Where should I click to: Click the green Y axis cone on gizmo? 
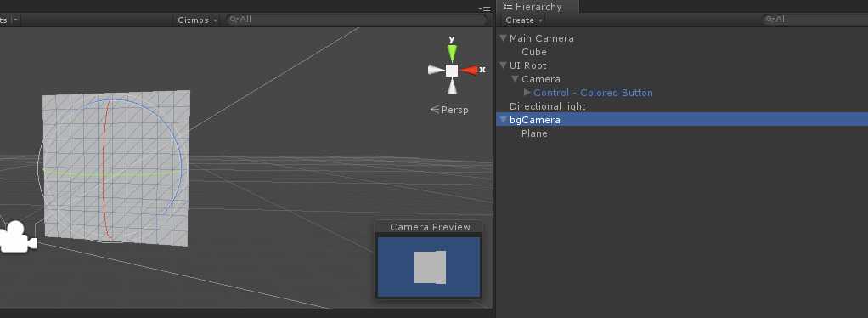point(453,54)
